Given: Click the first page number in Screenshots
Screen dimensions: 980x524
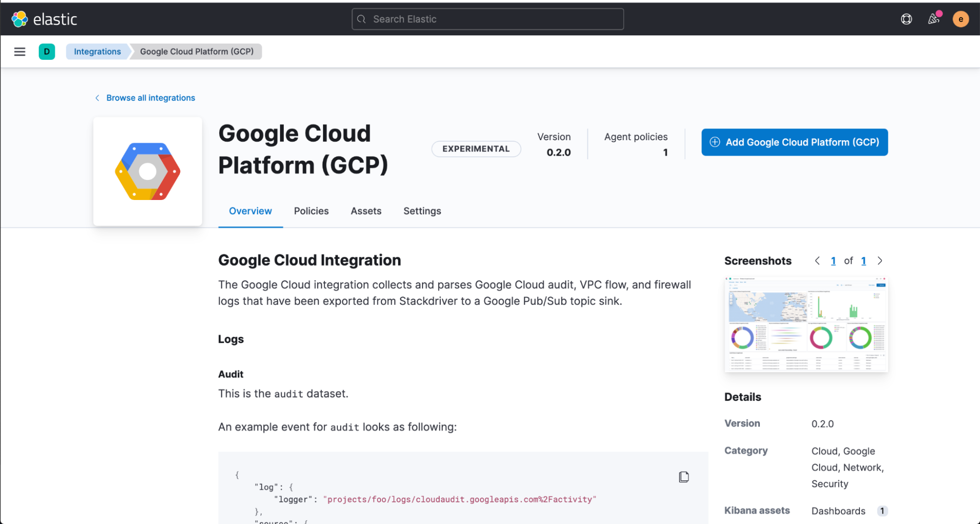Looking at the screenshot, I should coord(833,261).
